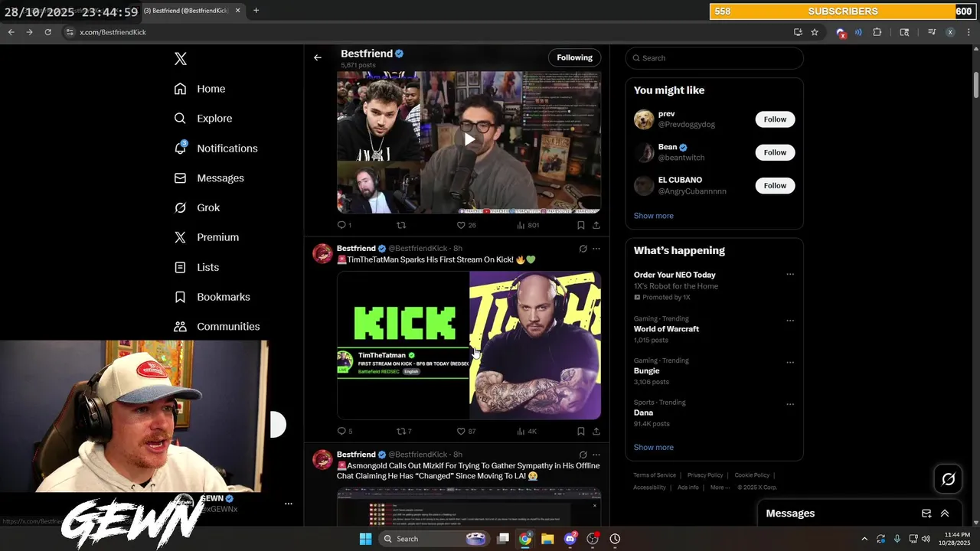This screenshot has height=551, width=980.
Task: Click the Windows taskbar Search box
Action: (x=436, y=539)
